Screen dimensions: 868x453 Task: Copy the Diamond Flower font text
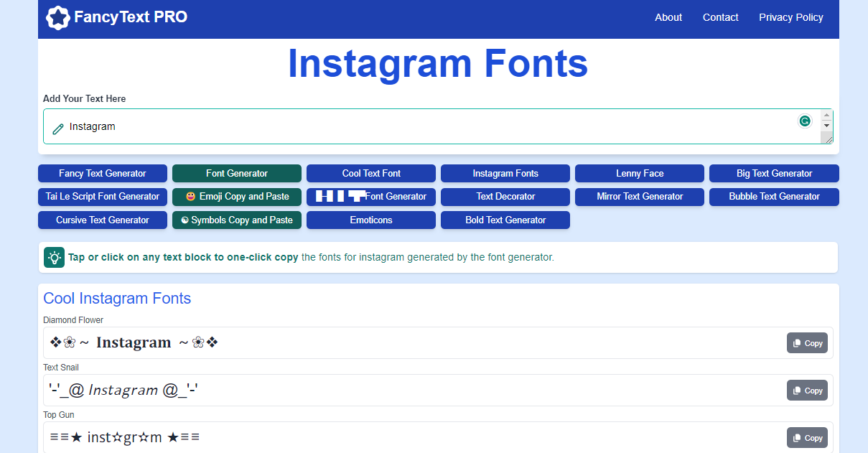807,343
